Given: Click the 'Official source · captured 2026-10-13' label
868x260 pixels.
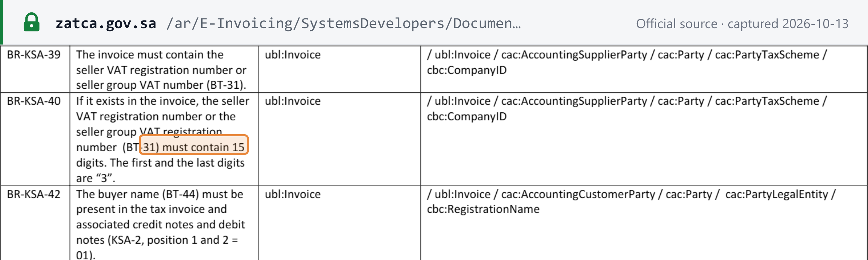Looking at the screenshot, I should tap(742, 24).
